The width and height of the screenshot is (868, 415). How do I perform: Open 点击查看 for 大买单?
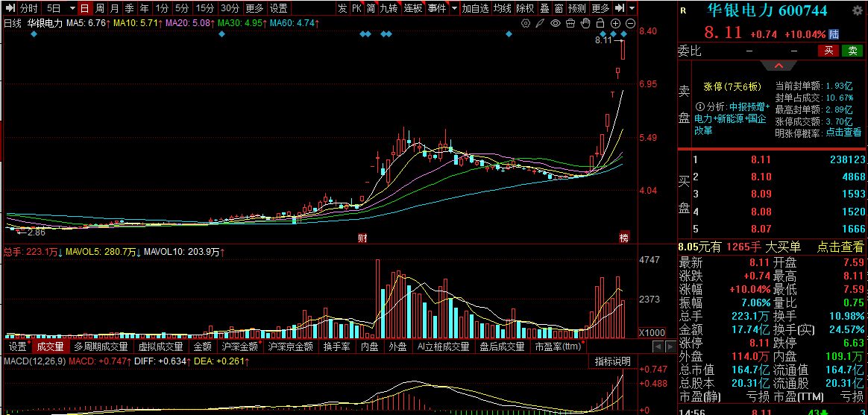840,247
